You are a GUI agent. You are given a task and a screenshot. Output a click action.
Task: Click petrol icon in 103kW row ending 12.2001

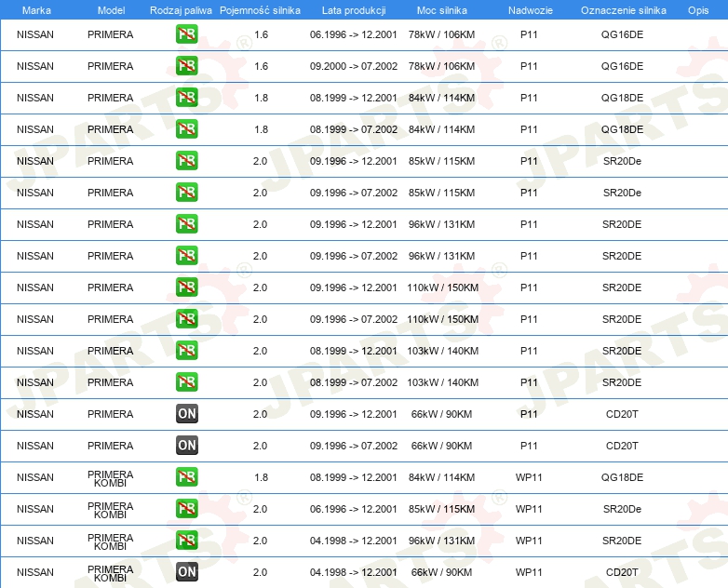(x=186, y=351)
